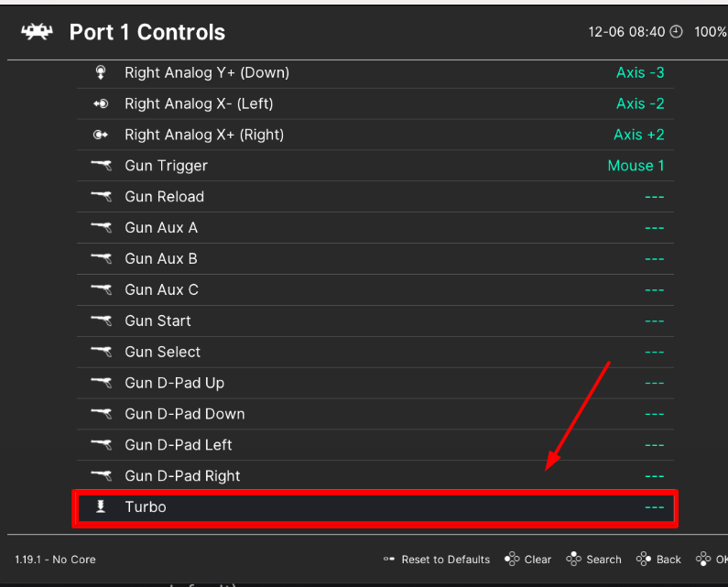Click the Turbo button icon
The width and height of the screenshot is (728, 587).
[101, 506]
